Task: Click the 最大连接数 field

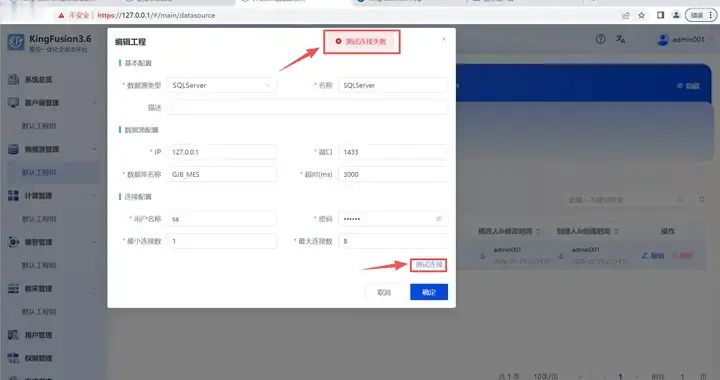Action: pyautogui.click(x=393, y=241)
